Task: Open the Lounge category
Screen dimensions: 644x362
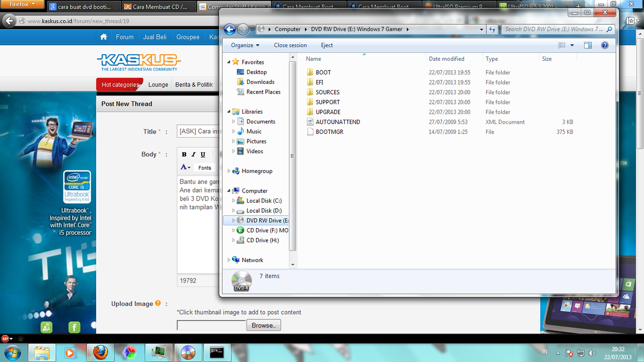Action: (158, 84)
